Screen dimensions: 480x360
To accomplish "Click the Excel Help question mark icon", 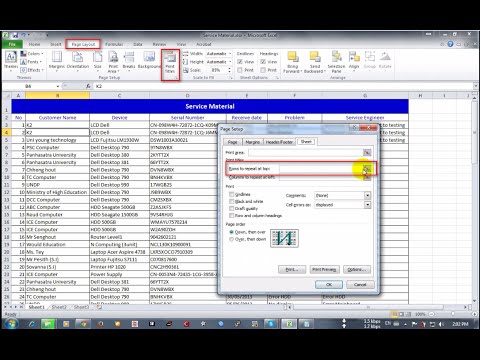I will tap(450, 44).
